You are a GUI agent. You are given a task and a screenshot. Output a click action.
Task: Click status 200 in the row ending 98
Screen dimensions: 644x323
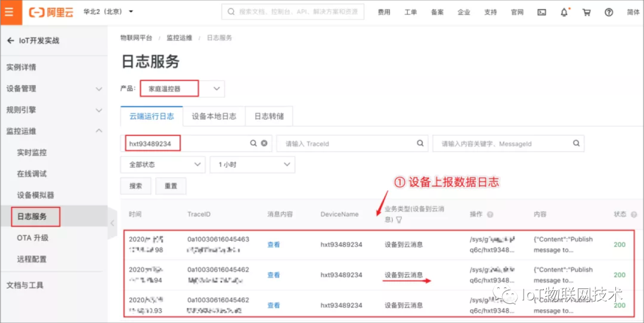pos(620,244)
